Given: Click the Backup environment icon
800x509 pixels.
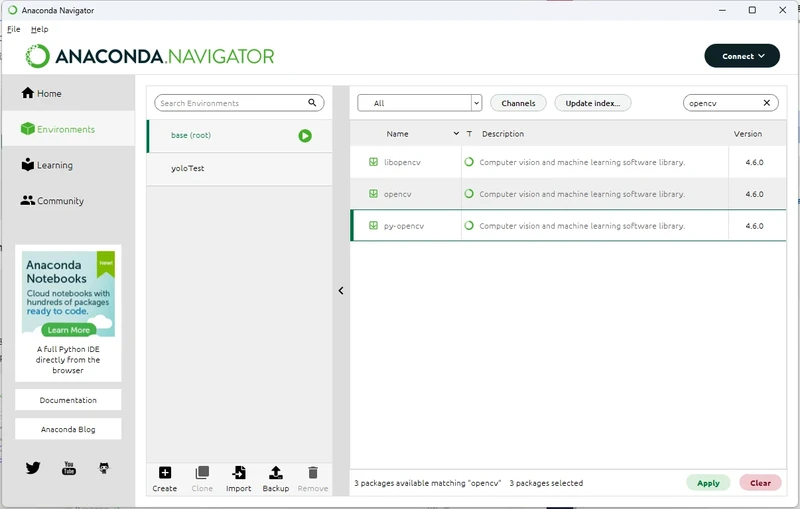Looking at the screenshot, I should [x=276, y=473].
